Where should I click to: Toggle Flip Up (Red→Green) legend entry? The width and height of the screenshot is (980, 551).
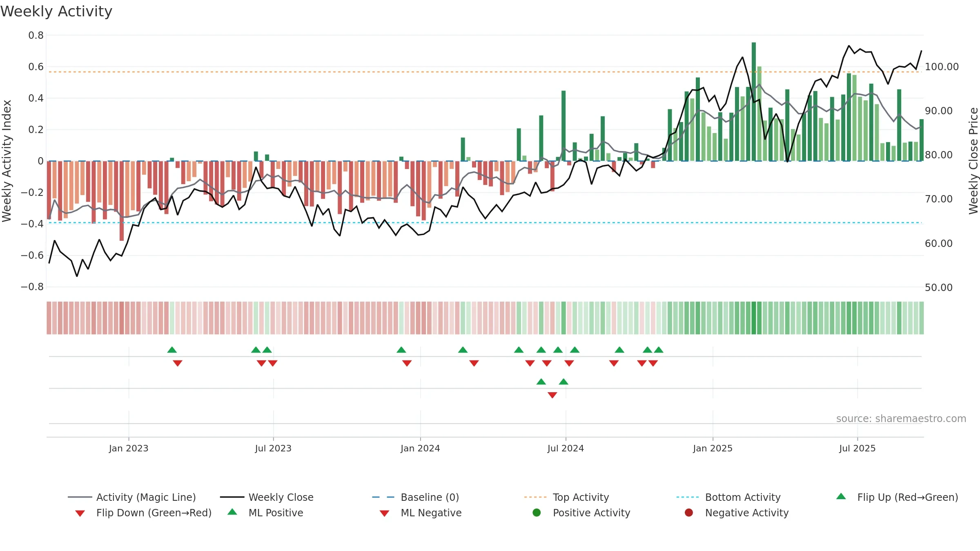[x=897, y=497]
